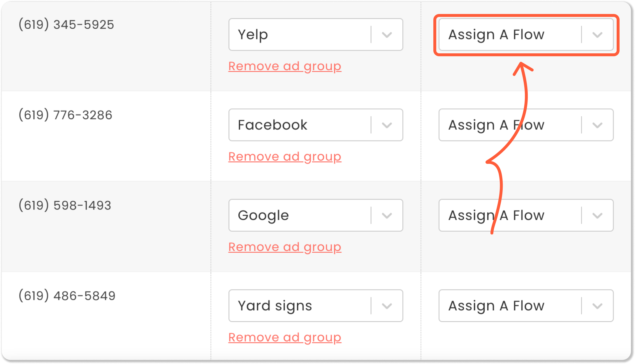Expand the Google ad group chevron
Image resolution: width=635 pixels, height=364 pixels.
click(387, 216)
